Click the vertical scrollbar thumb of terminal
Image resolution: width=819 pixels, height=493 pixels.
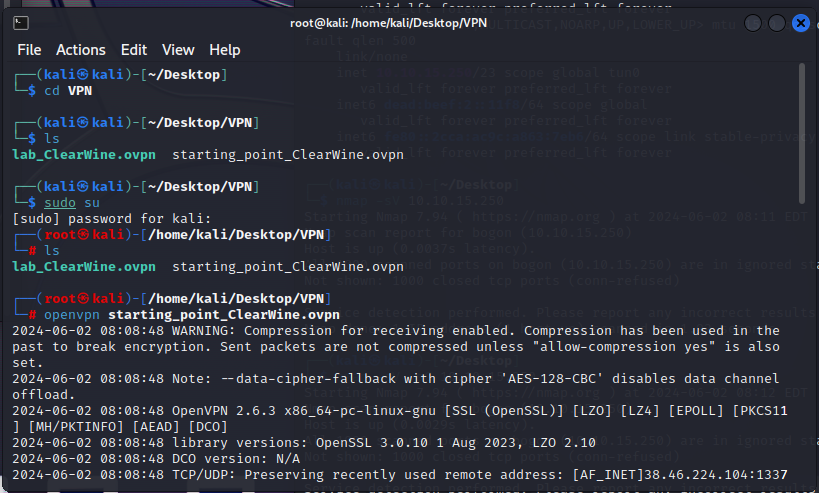click(x=802, y=133)
